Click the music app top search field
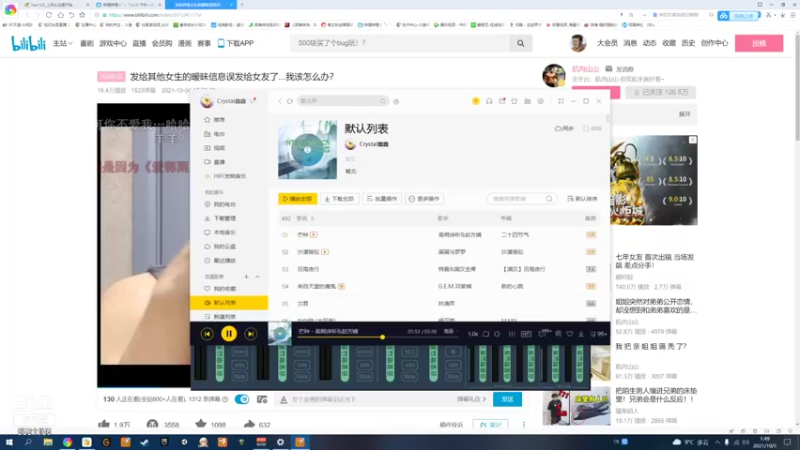Screen dimensions: 800x450 pyautogui.click(x=342, y=101)
